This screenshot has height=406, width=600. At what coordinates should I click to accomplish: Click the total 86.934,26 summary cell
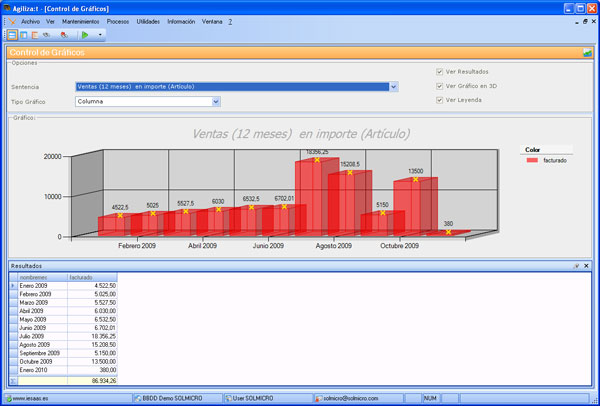(x=93, y=381)
